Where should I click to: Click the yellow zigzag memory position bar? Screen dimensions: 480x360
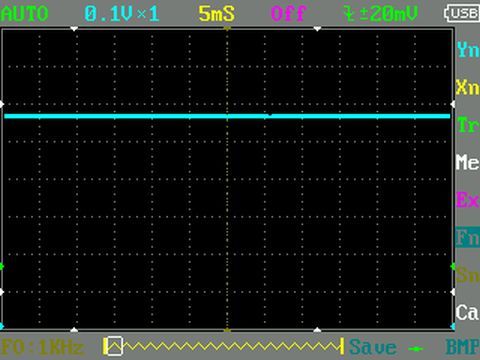[x=223, y=347]
